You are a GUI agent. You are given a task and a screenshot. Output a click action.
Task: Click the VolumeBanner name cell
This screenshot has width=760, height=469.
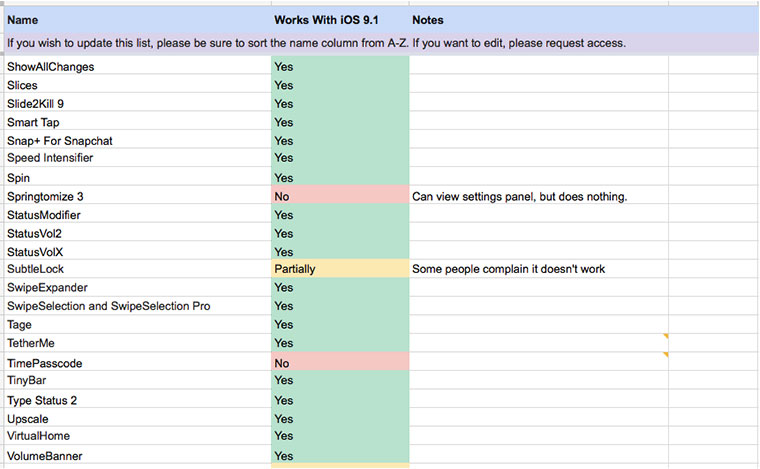(44, 456)
